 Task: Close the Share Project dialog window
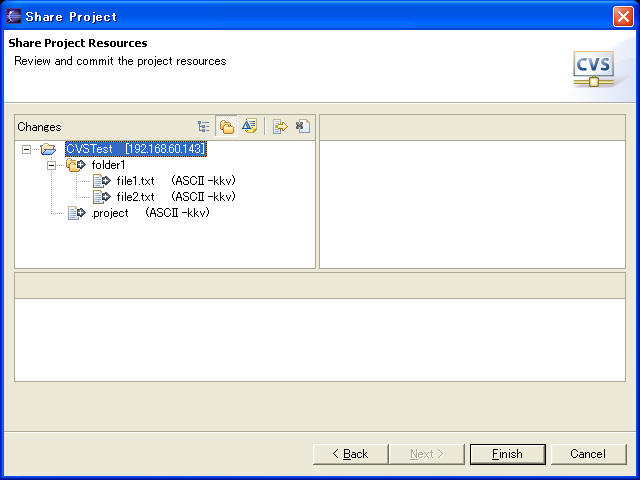pyautogui.click(x=622, y=16)
